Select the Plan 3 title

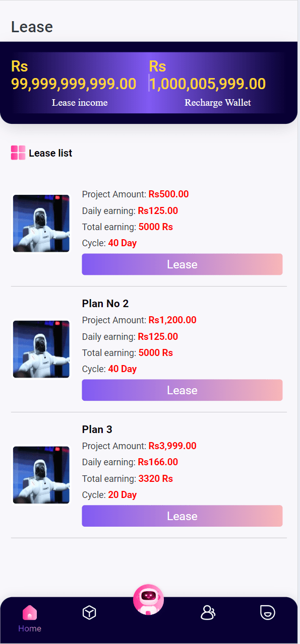(x=97, y=430)
